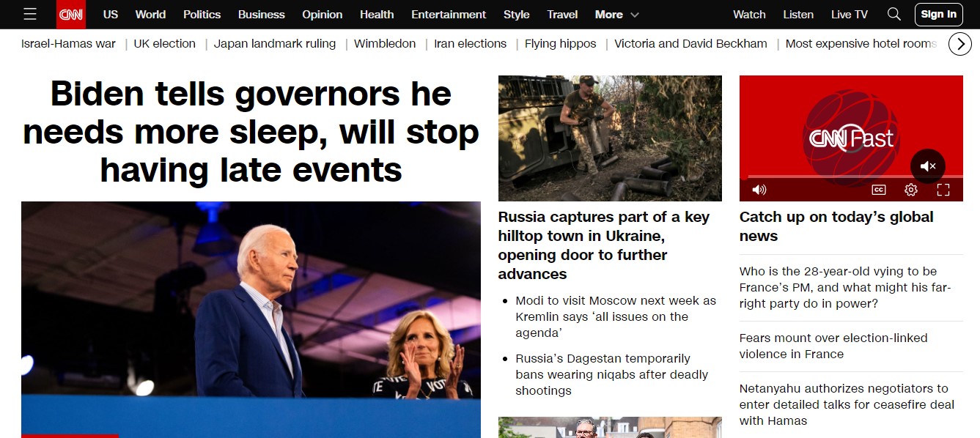Go to the Entertainment section
This screenshot has height=438, width=980.
pos(449,14)
